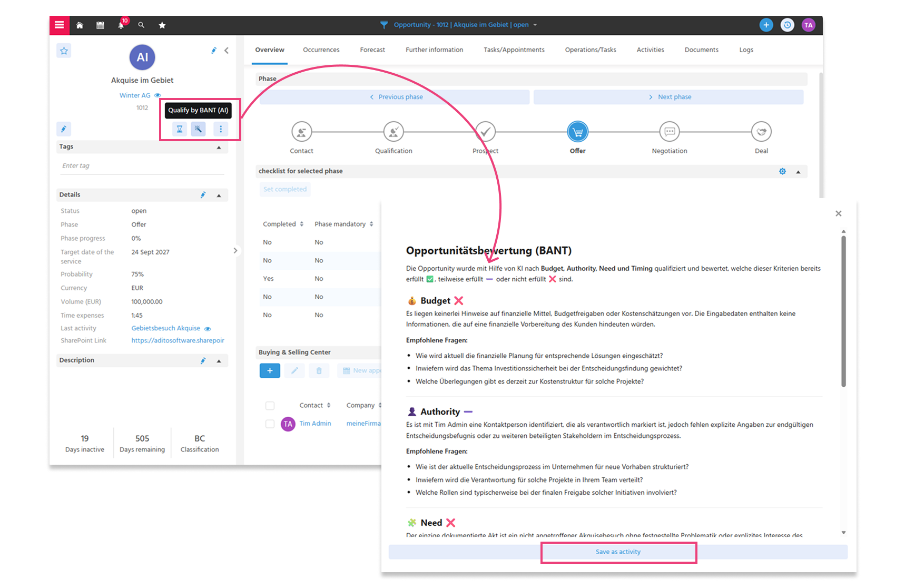Click the hourglass icon beside BANT button
The image size is (905, 588).
[x=180, y=129]
